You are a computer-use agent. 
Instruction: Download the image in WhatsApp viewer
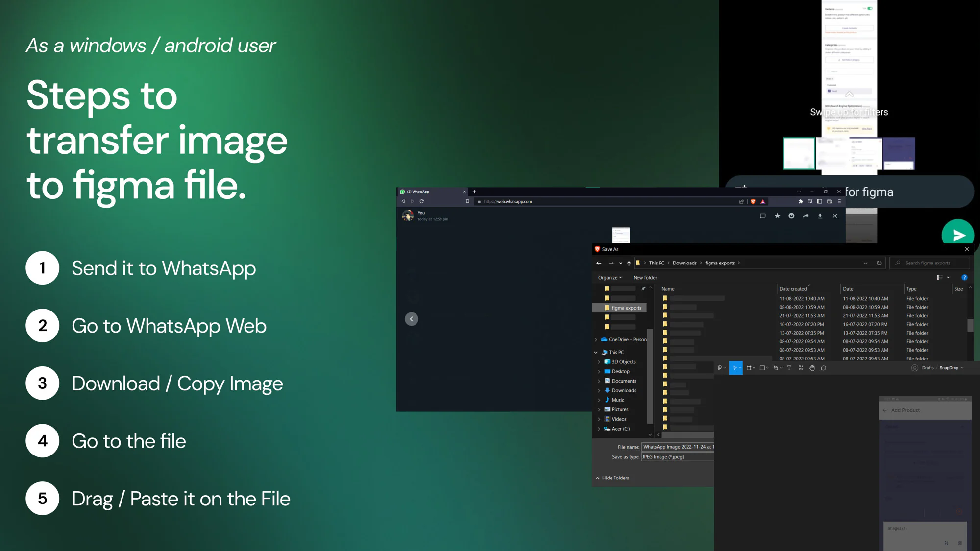(820, 216)
